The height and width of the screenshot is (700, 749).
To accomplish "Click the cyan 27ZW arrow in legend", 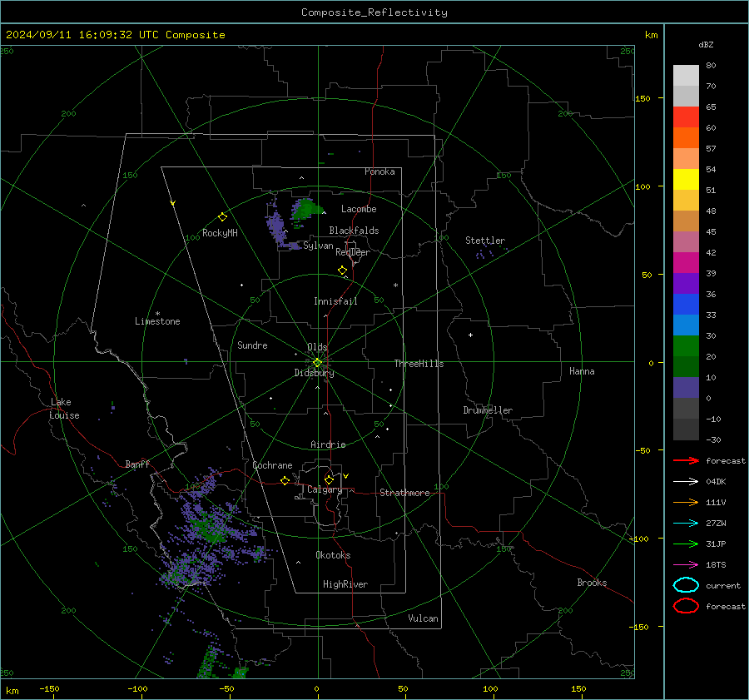I will (x=686, y=524).
